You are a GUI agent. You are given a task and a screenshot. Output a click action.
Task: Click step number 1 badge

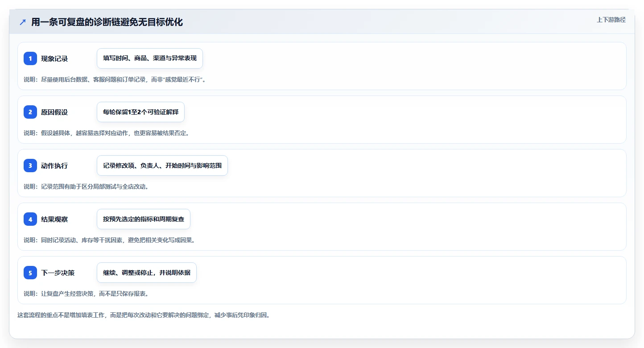30,58
